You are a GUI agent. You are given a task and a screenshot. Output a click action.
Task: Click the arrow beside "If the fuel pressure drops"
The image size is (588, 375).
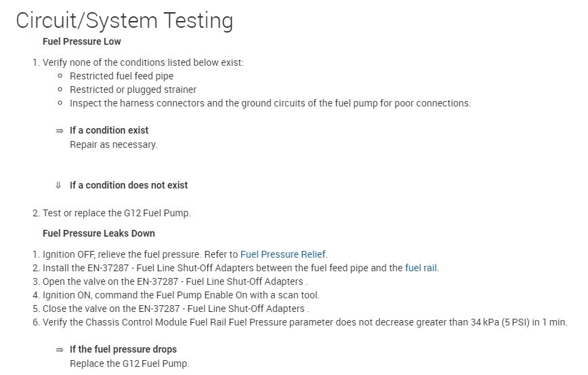pyautogui.click(x=60, y=349)
